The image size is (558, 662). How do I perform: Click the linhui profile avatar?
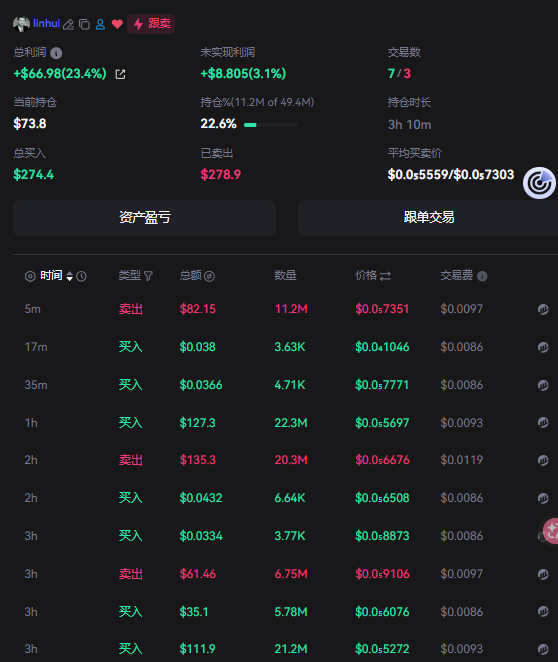pyautogui.click(x=21, y=24)
